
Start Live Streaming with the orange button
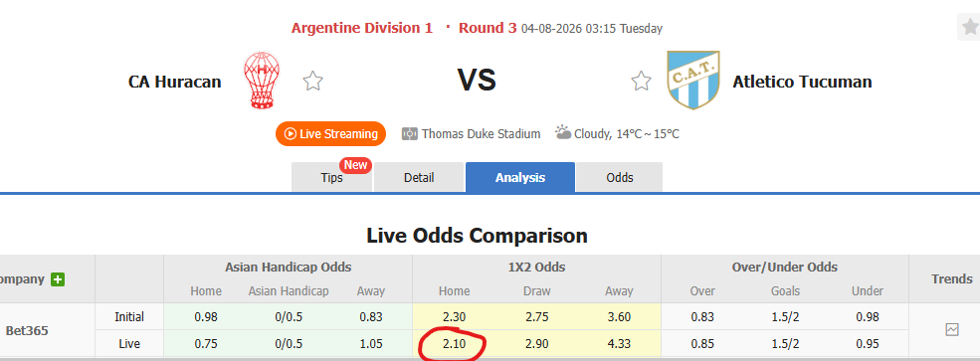(x=330, y=133)
